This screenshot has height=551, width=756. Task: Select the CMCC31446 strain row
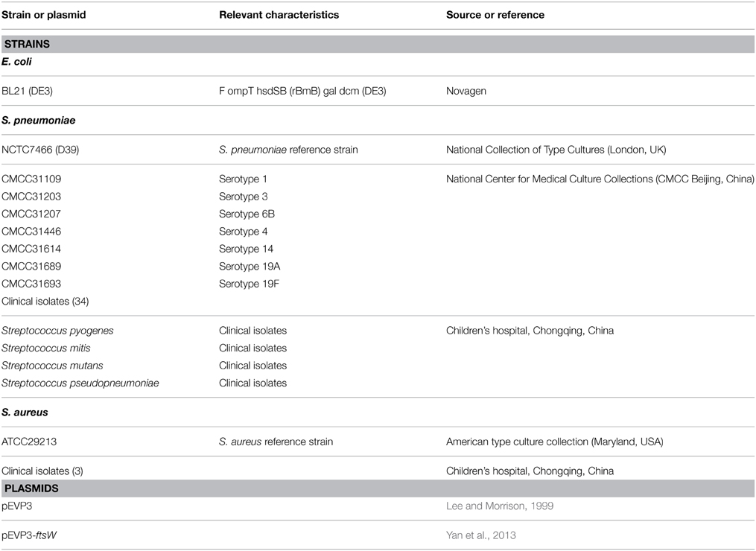(31, 232)
